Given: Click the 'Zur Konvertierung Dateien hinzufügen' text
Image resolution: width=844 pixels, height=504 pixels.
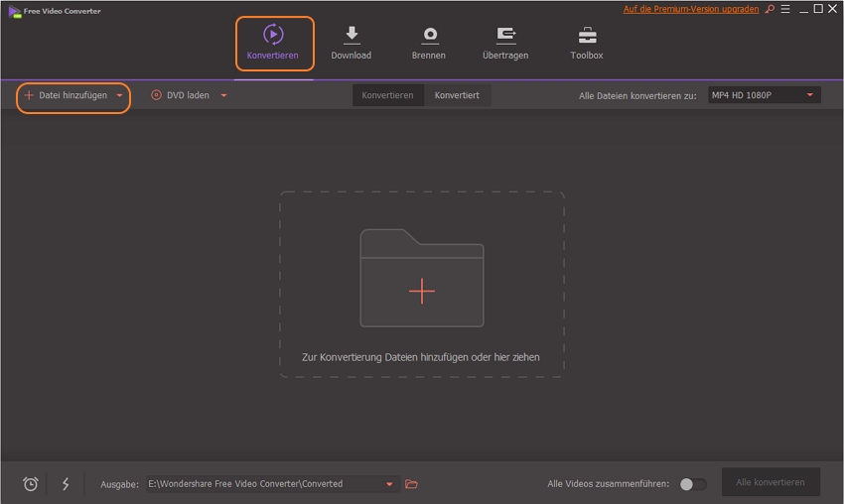Looking at the screenshot, I should point(420,357).
